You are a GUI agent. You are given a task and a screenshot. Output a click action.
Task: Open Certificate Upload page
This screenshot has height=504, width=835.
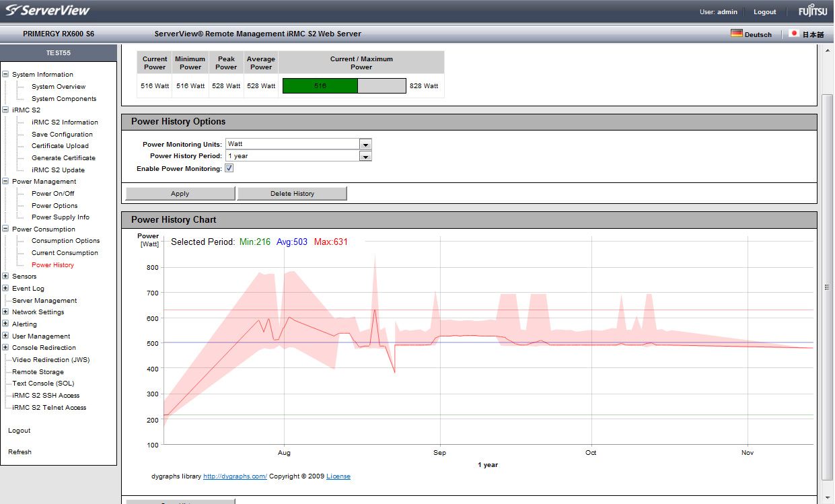[60, 146]
